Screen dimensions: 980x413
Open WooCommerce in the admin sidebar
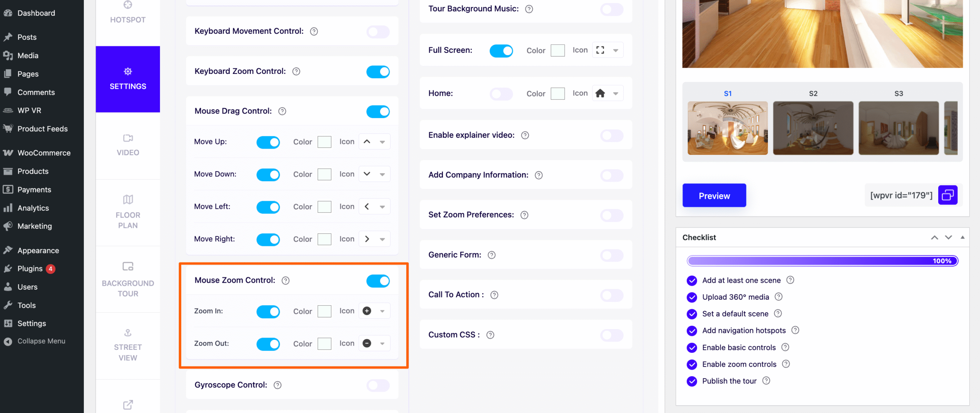click(x=44, y=153)
